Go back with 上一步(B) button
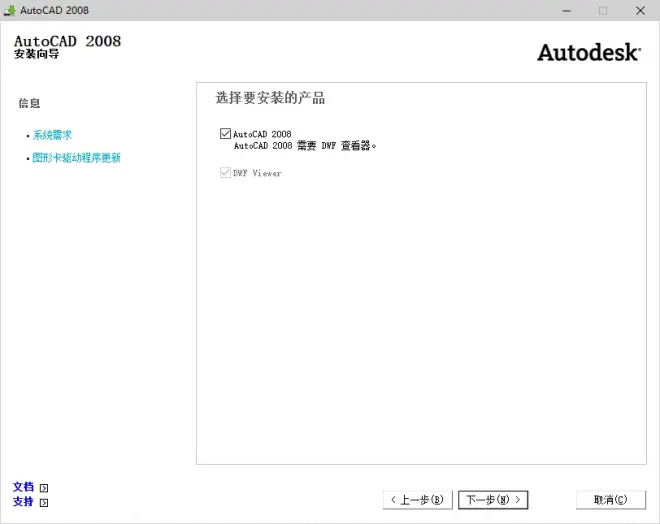The width and height of the screenshot is (660, 524). click(x=418, y=500)
